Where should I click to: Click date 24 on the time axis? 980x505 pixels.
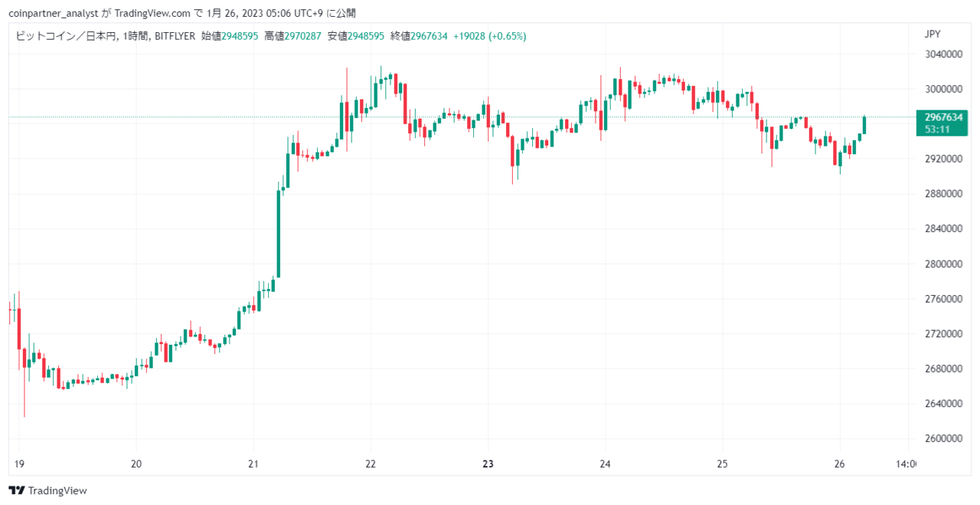point(605,464)
